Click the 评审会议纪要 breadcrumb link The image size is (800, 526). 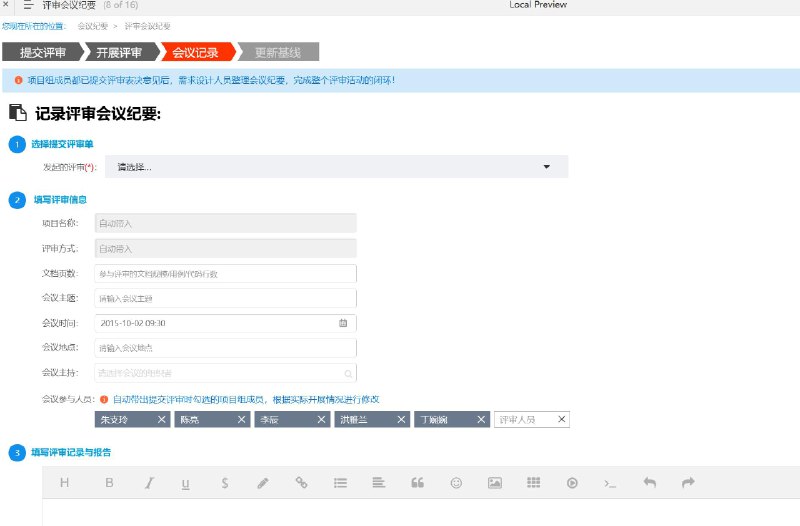click(147, 26)
